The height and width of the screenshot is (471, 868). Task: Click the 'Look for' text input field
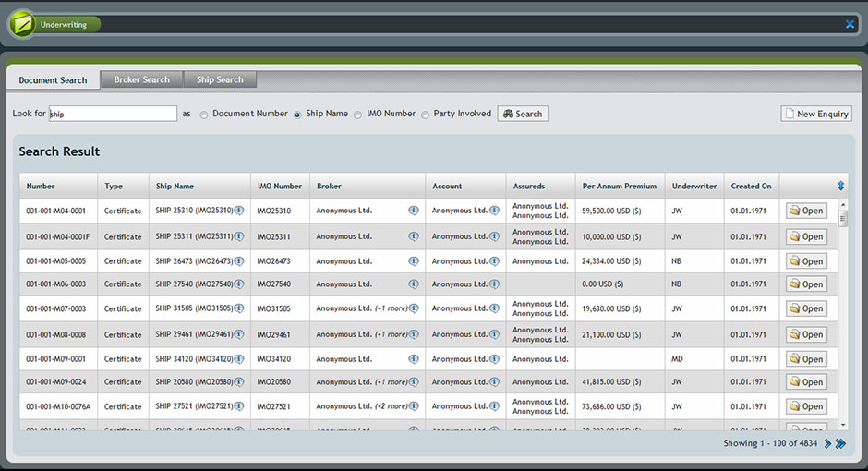(112, 114)
